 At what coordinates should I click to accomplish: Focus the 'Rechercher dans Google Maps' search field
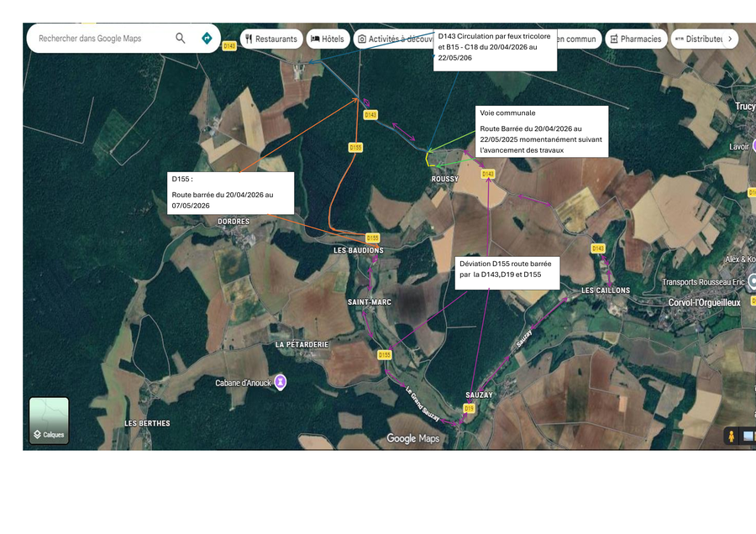(101, 39)
